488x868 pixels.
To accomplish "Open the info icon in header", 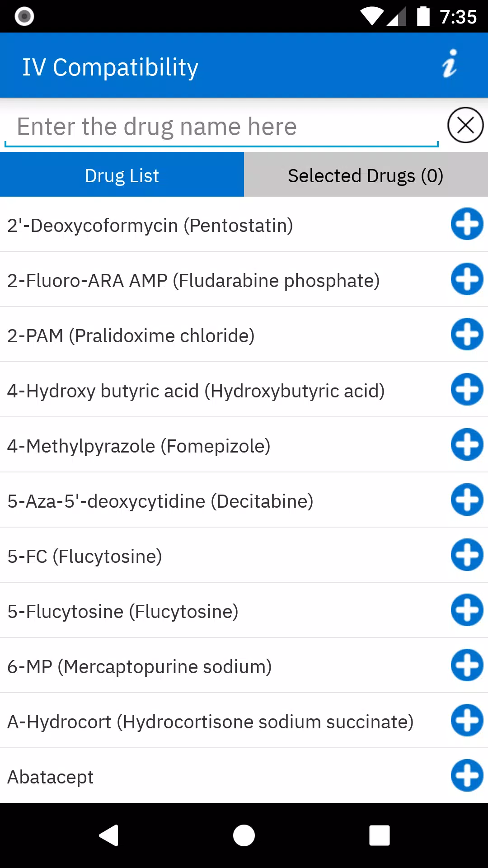I will click(x=450, y=64).
